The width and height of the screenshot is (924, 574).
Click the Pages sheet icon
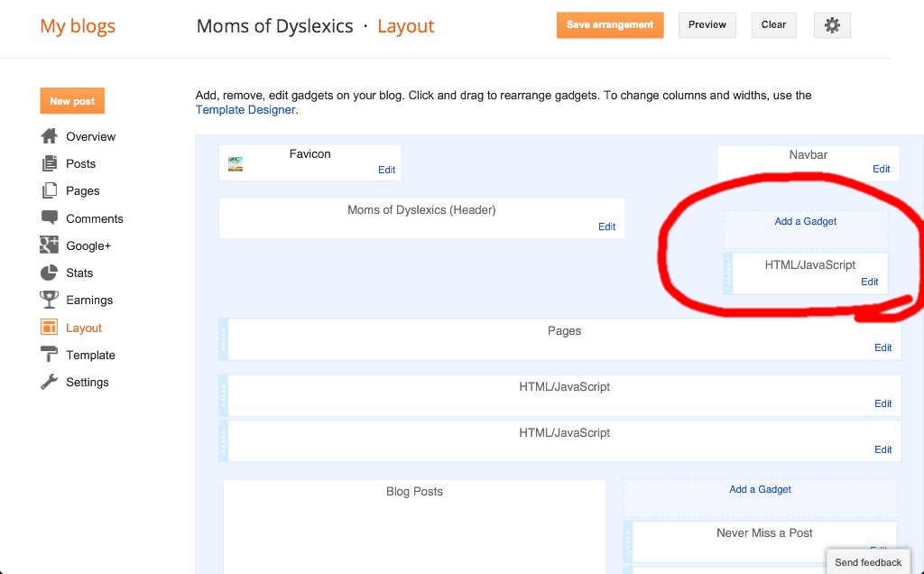coord(49,190)
